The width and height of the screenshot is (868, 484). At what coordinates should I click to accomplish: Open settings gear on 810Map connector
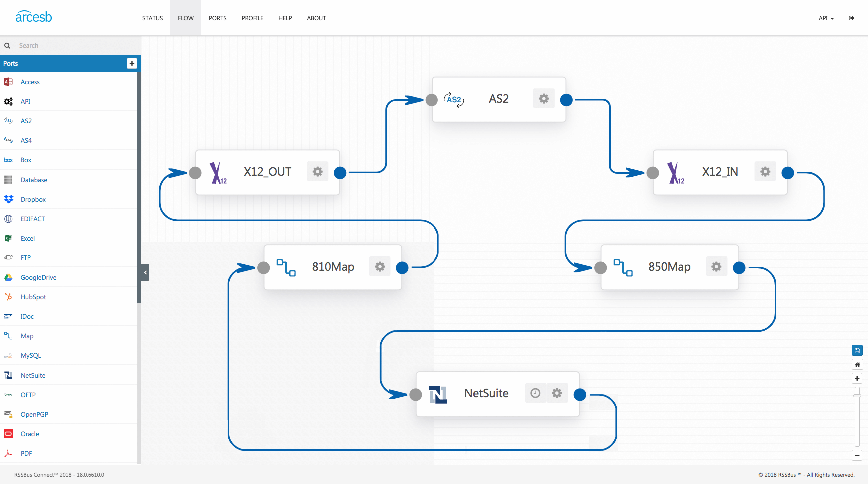380,267
